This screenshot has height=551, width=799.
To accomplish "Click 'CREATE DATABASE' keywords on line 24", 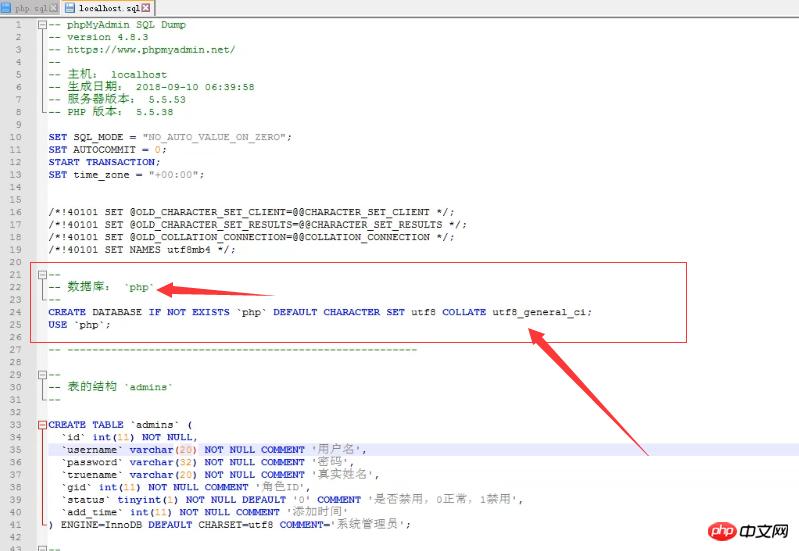I will coord(95,312).
